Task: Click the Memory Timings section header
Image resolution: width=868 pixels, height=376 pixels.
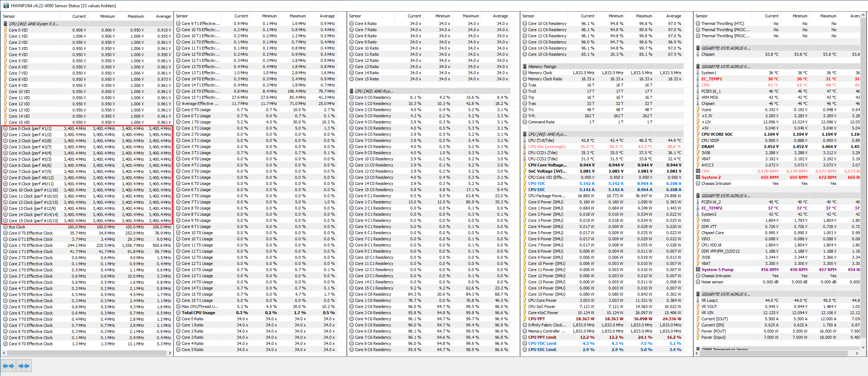Action: coord(603,67)
